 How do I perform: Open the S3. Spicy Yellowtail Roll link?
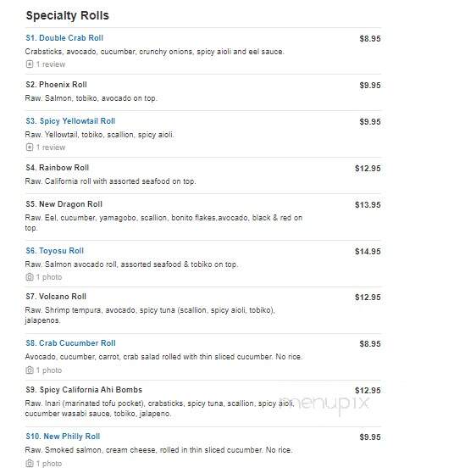(x=70, y=121)
